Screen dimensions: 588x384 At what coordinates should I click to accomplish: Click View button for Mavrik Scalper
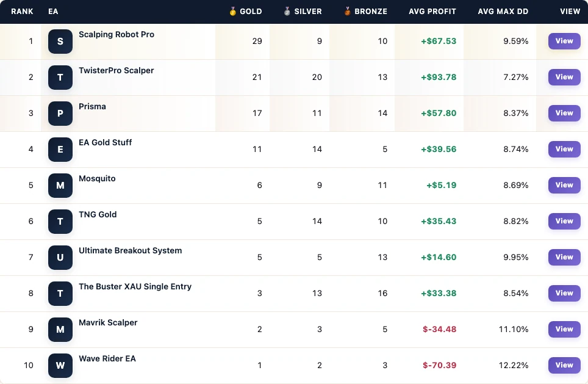click(x=564, y=329)
